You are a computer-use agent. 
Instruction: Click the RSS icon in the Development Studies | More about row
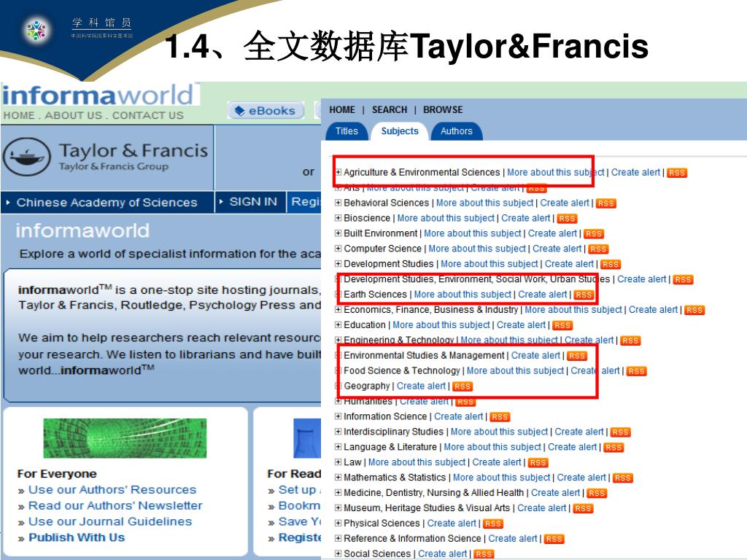click(x=611, y=264)
